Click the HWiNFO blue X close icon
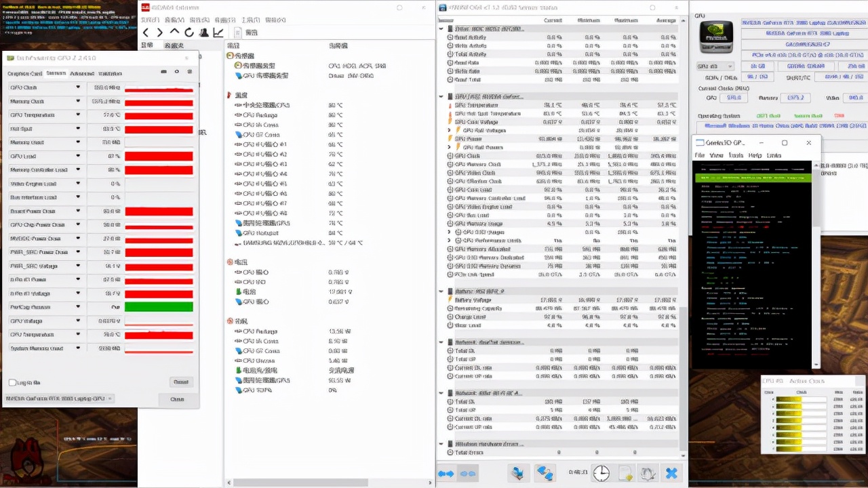This screenshot has height=488, width=868. 671,473
